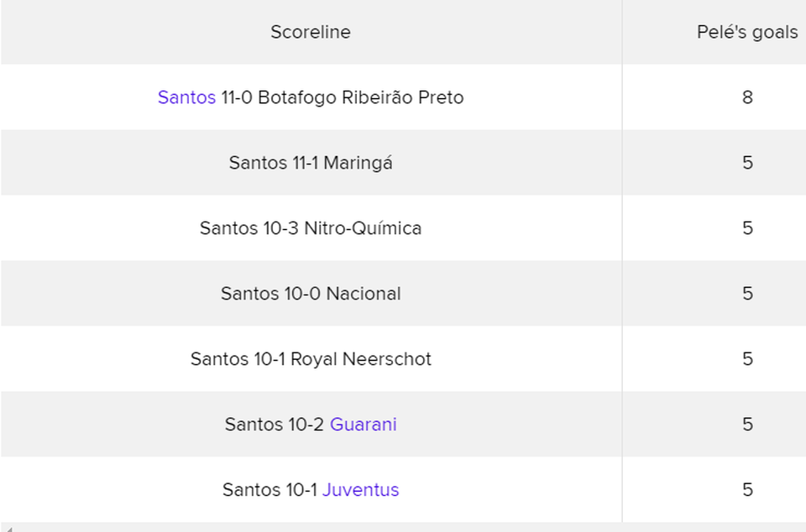Select the goals cell in Nacional row
806x532 pixels.
point(714,293)
